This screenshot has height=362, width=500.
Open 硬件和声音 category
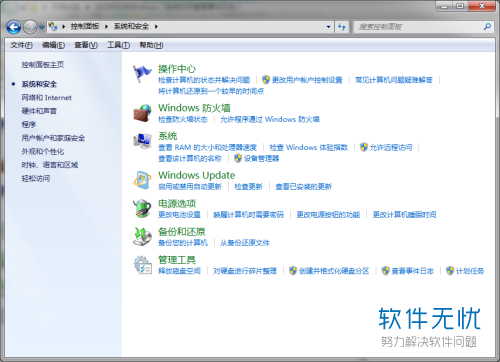[39, 111]
